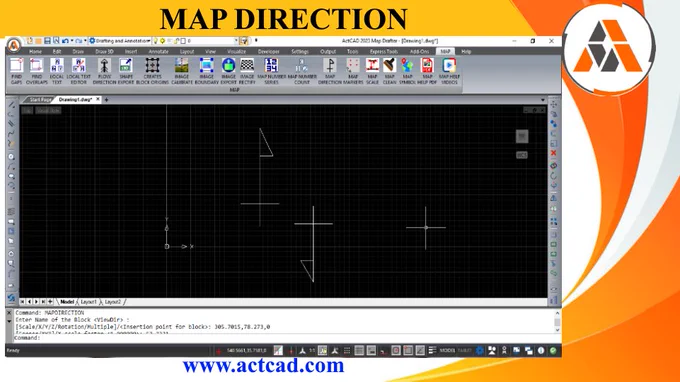
Task: Select the Map Direction tool
Action: click(330, 71)
